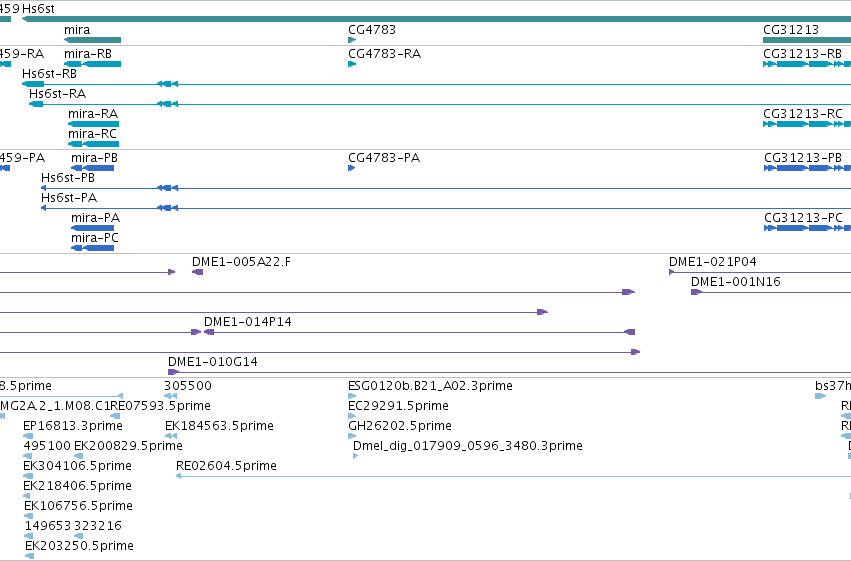Select the DME1-014P14 clone label
This screenshot has width=851, height=561.
(247, 322)
